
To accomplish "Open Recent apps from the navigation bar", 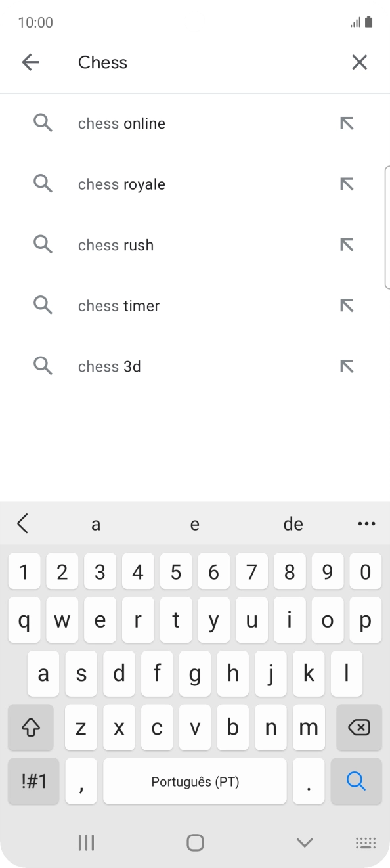I will pos(86,841).
